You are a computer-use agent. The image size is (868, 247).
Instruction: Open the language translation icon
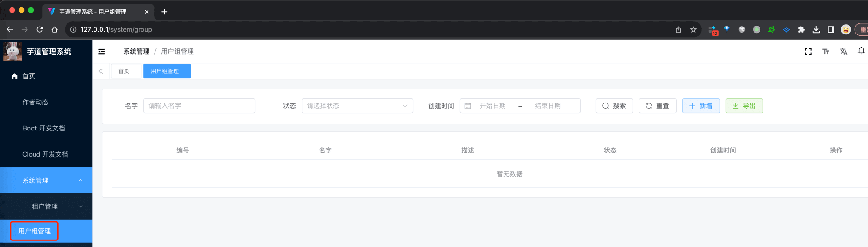click(x=843, y=52)
